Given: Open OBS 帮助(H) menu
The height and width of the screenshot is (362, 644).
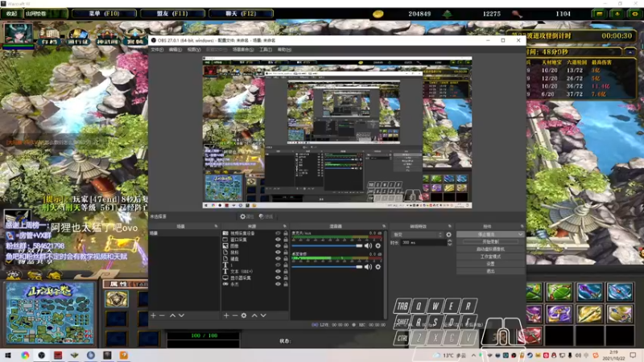Looking at the screenshot, I should pos(284,50).
